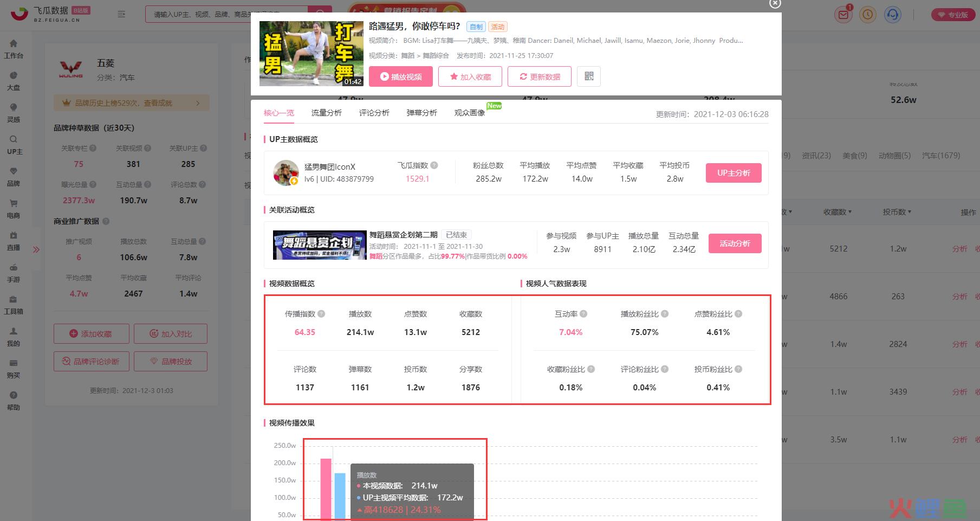The height and width of the screenshot is (521, 980).
Task: Click the pink 本视频数据 bar
Action: [x=326, y=490]
